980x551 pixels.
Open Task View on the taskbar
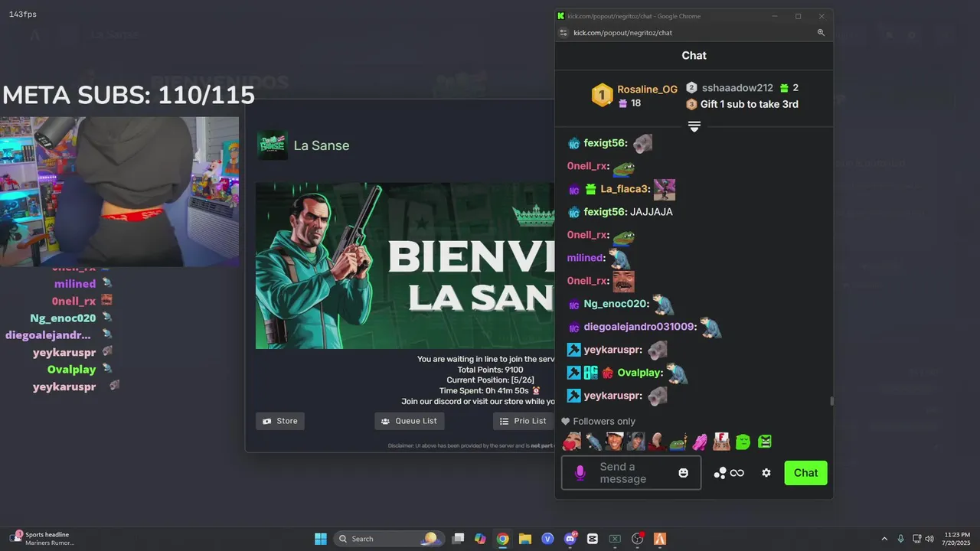coord(458,539)
